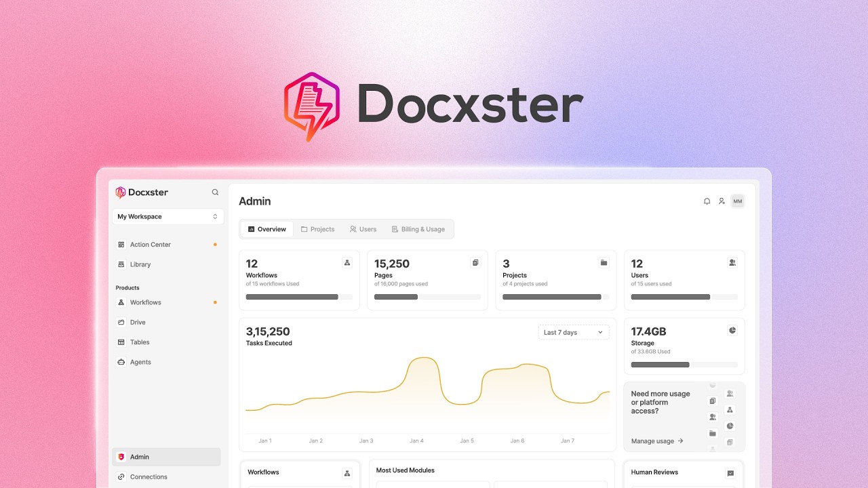The image size is (868, 488).
Task: Click the Connections link icon
Action: (x=121, y=476)
